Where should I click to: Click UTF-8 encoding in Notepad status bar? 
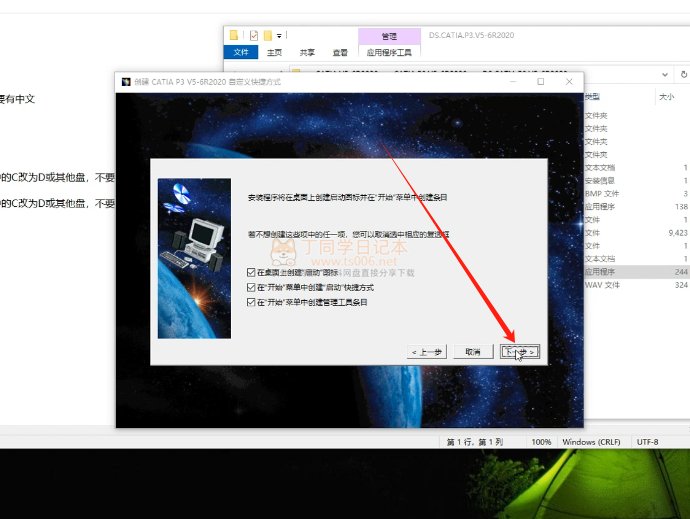pyautogui.click(x=647, y=442)
